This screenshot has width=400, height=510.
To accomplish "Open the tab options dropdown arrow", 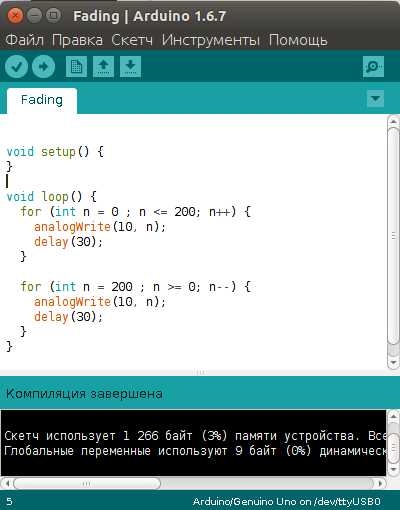I will [375, 98].
